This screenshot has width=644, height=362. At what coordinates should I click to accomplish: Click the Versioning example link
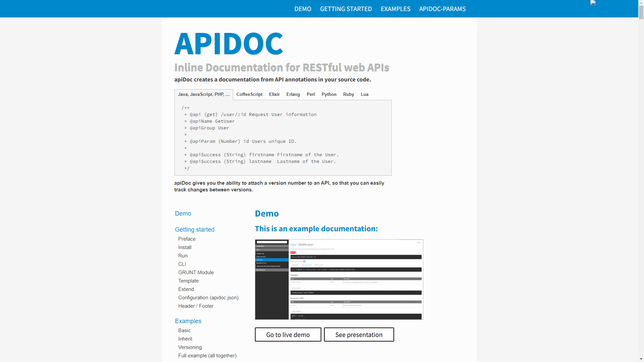point(190,347)
